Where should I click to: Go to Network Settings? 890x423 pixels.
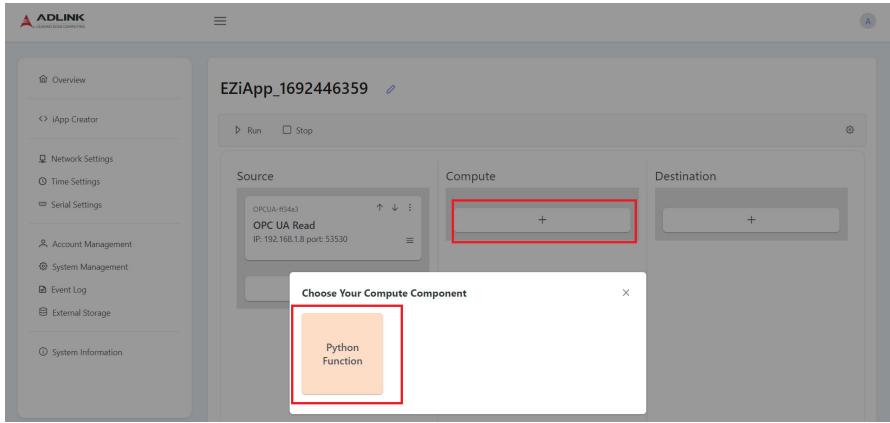pos(75,159)
